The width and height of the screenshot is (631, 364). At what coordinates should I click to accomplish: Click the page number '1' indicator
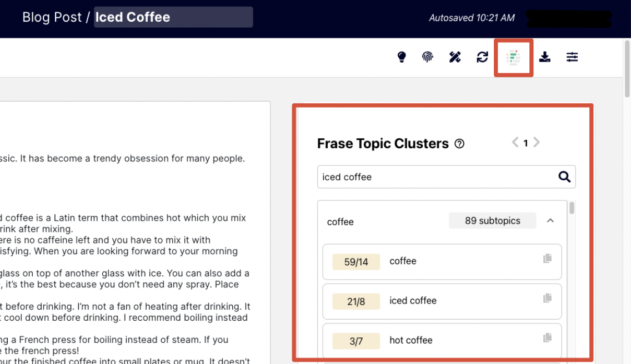525,143
